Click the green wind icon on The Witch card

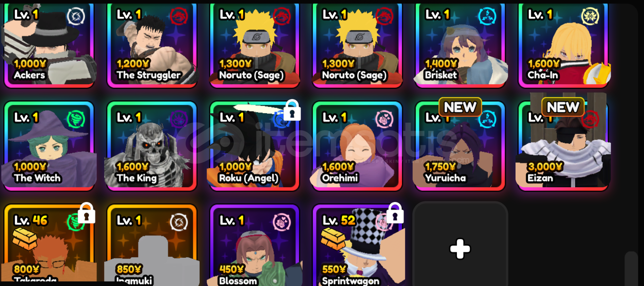(x=76, y=119)
